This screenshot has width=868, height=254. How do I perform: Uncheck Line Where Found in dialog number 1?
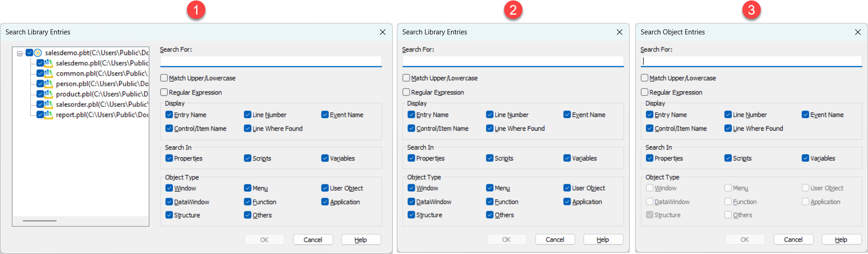(247, 128)
